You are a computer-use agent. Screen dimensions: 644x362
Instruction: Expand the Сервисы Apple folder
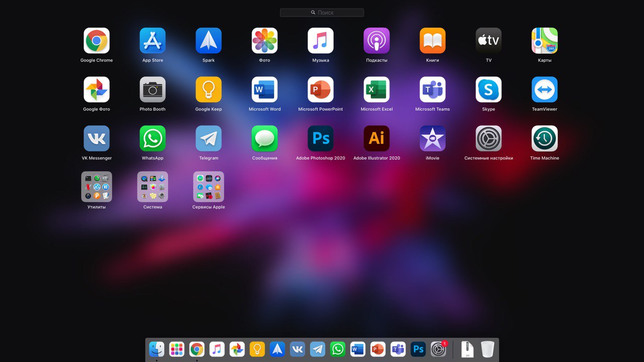[208, 187]
